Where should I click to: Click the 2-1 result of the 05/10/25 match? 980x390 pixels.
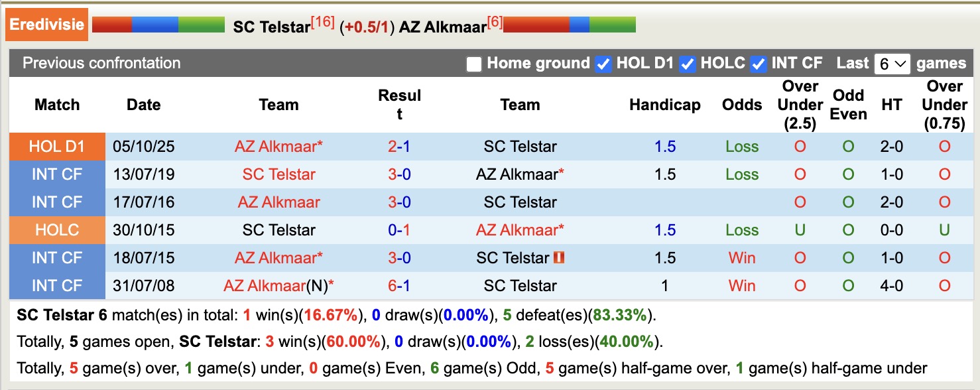[399, 147]
